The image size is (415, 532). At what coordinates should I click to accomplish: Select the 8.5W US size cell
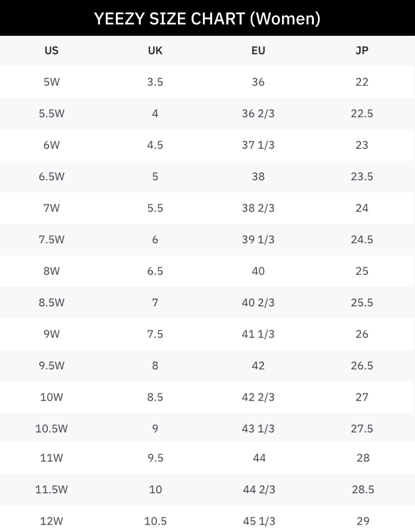coord(51,302)
